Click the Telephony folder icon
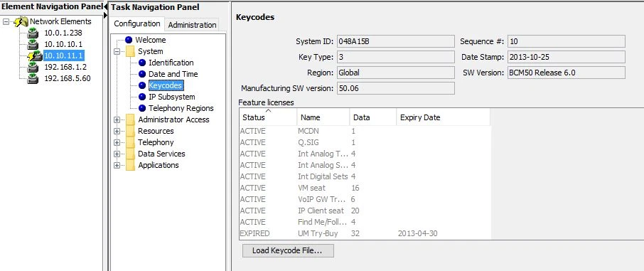This screenshot has width=644, height=271. (130, 142)
